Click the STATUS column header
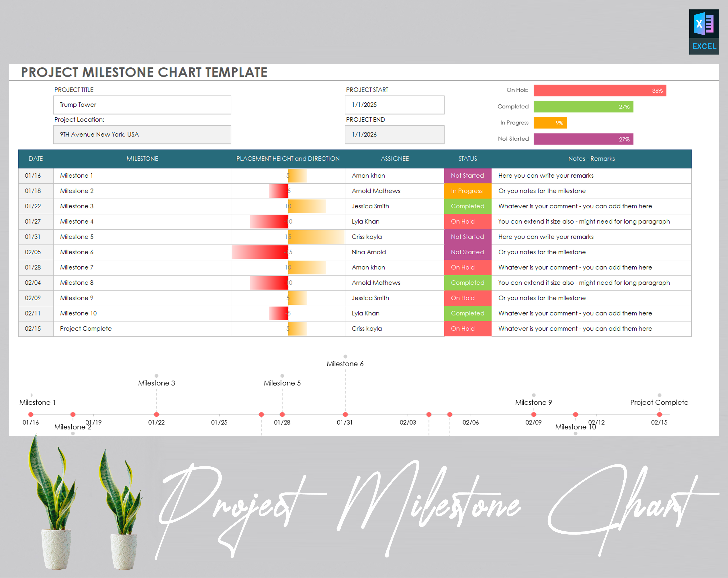 click(x=468, y=159)
